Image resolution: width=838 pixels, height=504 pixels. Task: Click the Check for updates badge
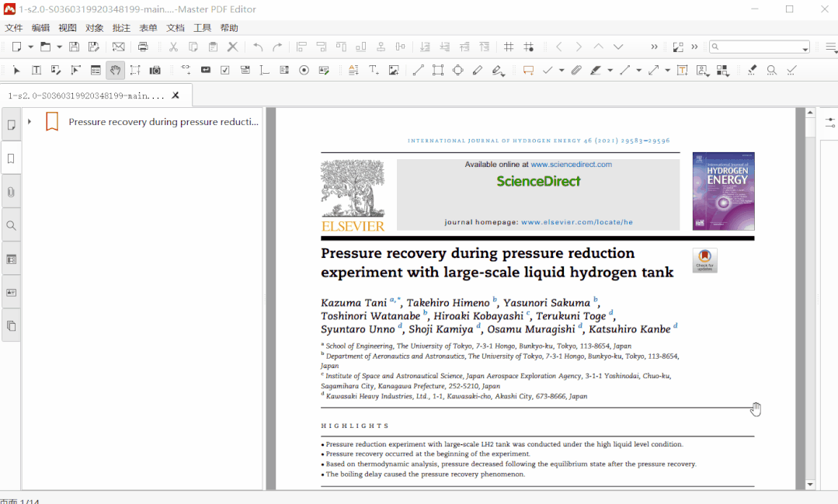(x=704, y=260)
